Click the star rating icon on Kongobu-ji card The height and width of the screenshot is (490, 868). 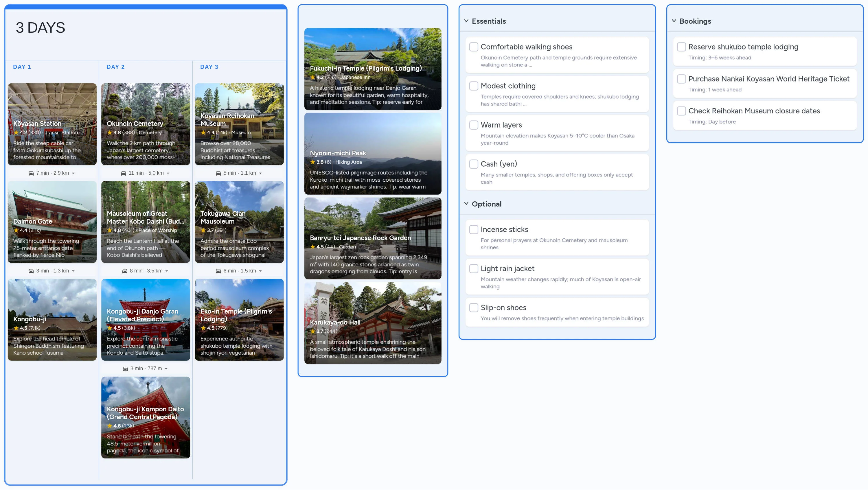point(16,328)
